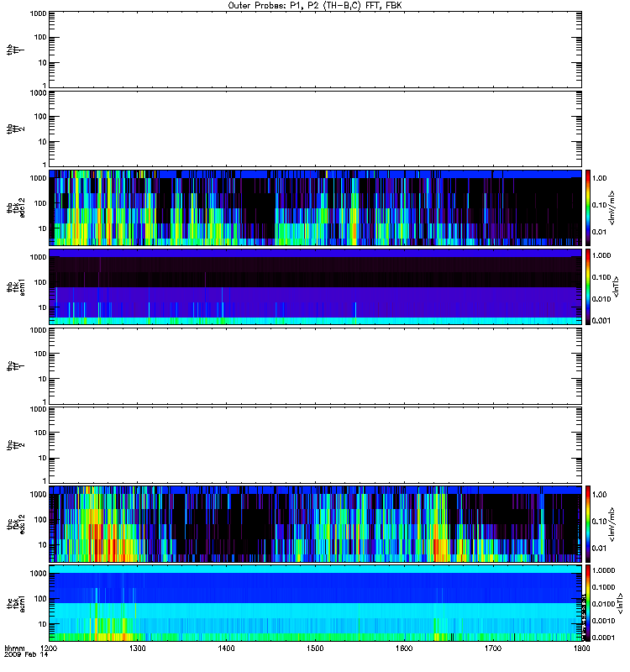Click the 1000 y-axis tick of thb fff 1
This screenshot has height=672, width=630.
click(x=38, y=13)
